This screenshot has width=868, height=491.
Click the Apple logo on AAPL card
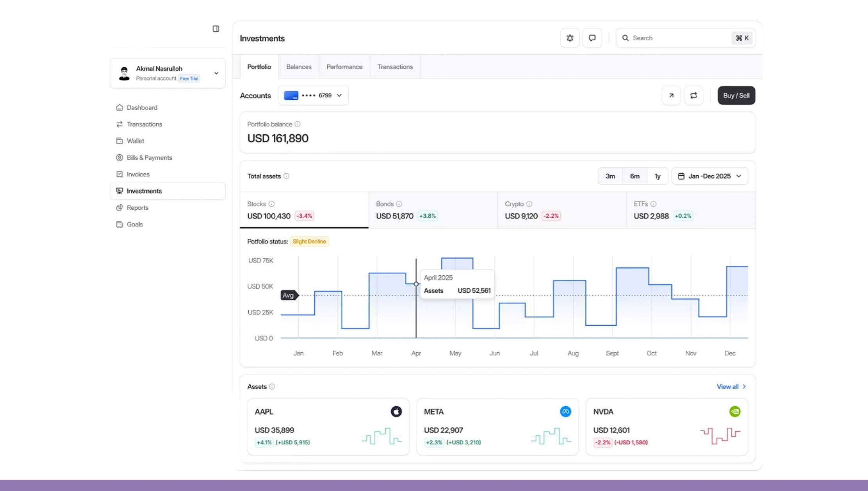click(396, 411)
